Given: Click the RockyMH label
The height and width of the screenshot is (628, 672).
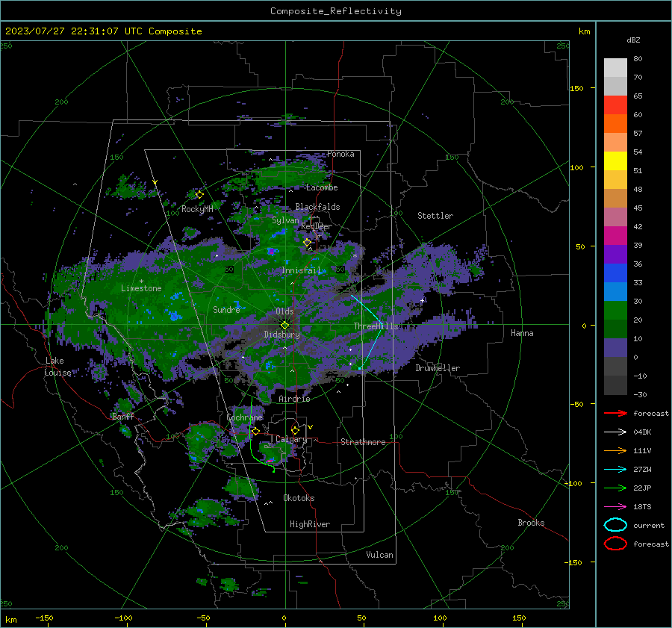Looking at the screenshot, I should (x=197, y=209).
